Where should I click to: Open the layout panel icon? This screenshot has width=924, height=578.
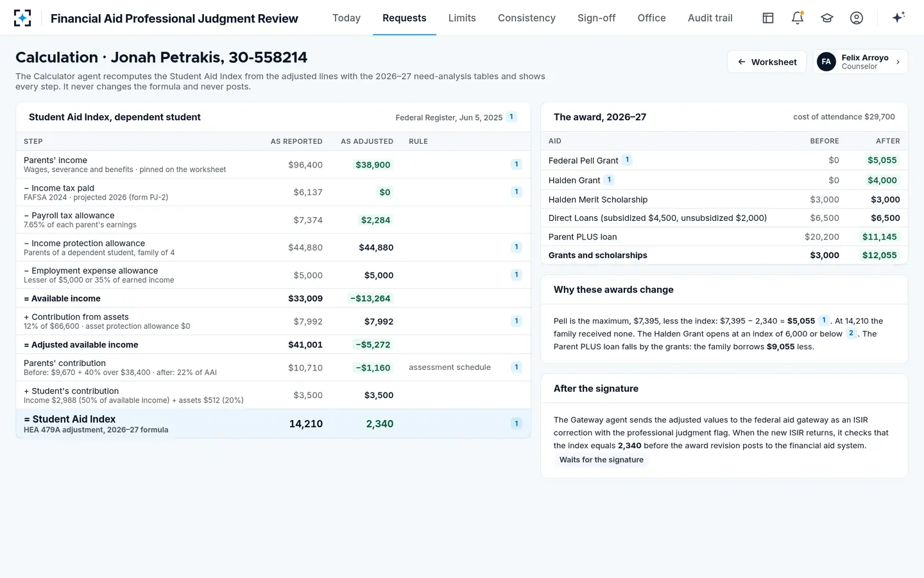click(x=768, y=18)
